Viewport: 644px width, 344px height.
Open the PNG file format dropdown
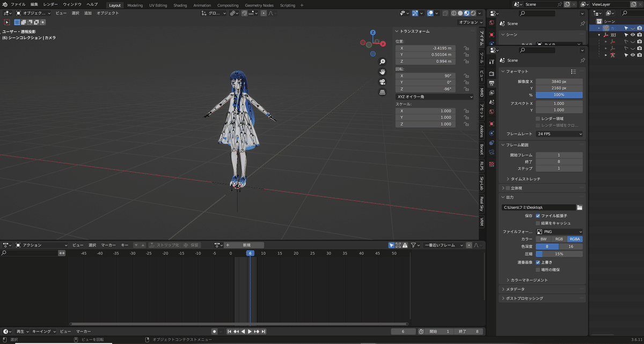559,232
